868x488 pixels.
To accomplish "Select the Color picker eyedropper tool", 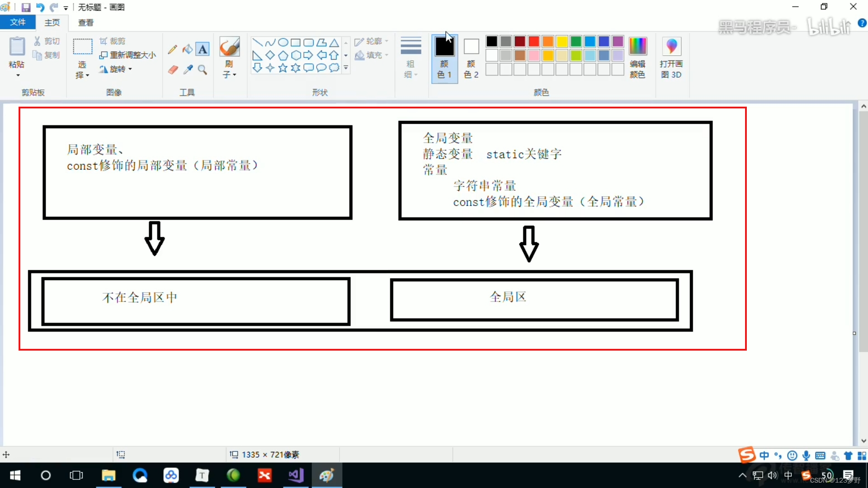I will [x=188, y=70].
